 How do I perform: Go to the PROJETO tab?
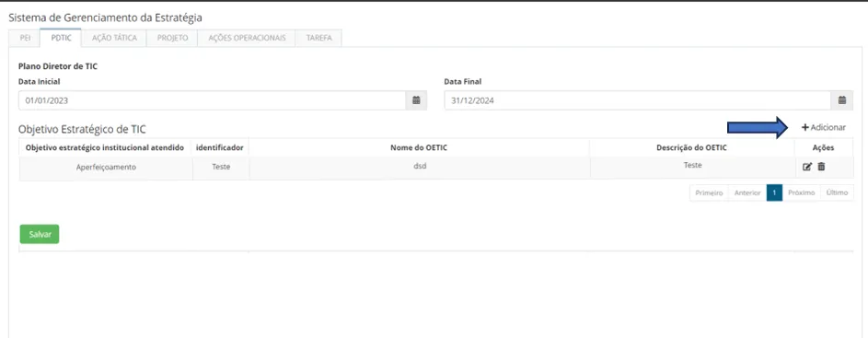(x=172, y=39)
